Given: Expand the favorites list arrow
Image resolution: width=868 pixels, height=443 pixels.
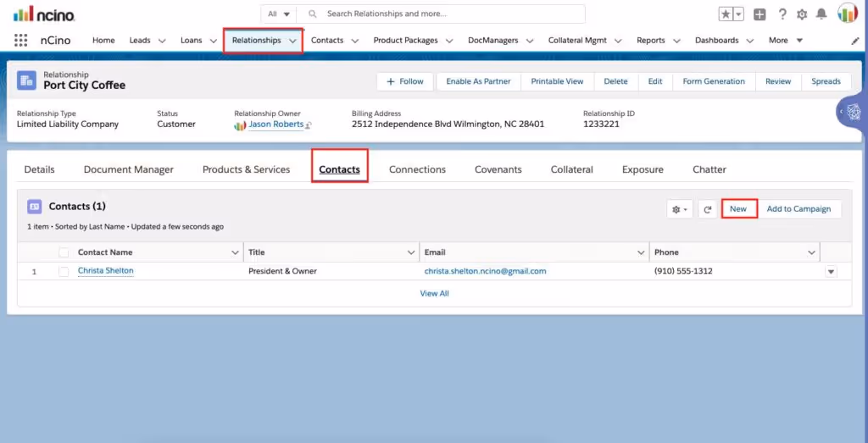Looking at the screenshot, I should pos(738,14).
